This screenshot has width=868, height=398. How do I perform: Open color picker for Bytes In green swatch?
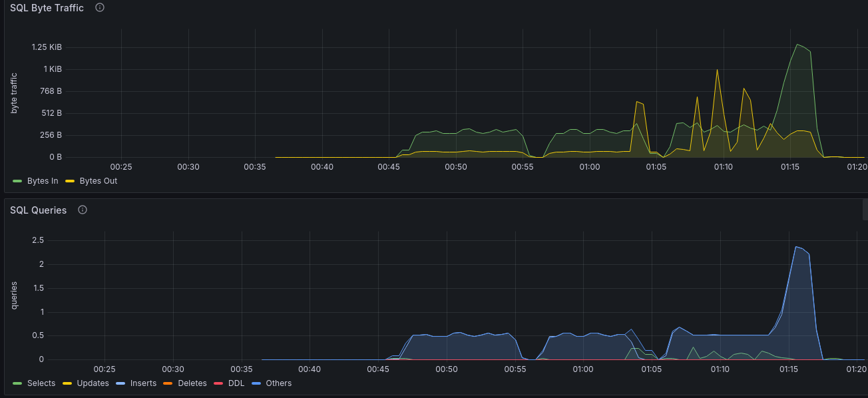click(x=17, y=181)
